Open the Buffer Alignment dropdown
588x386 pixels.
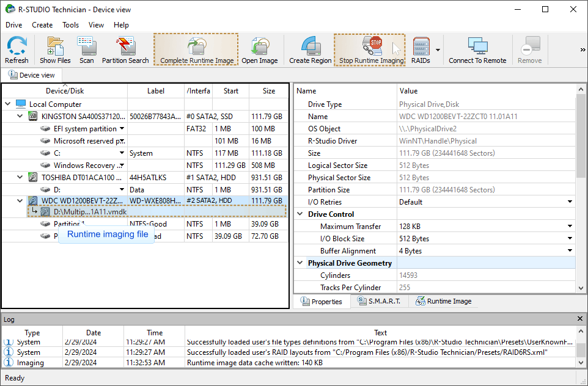click(570, 250)
